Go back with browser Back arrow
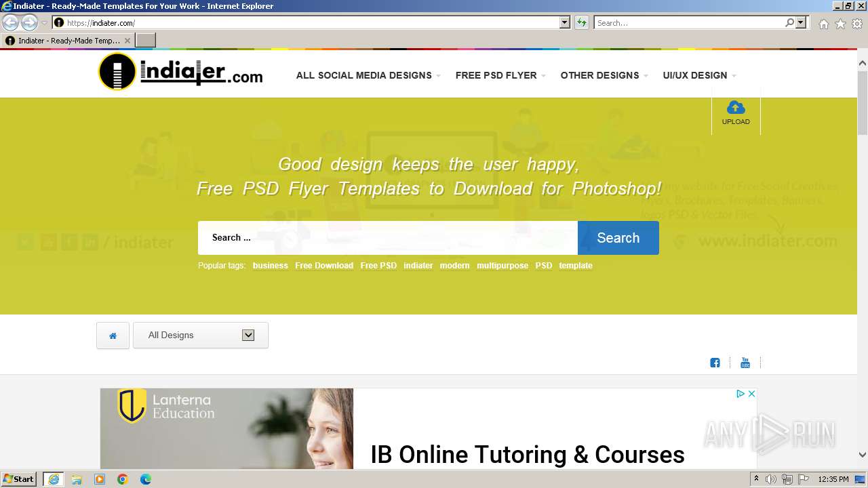The height and width of the screenshot is (488, 868). [10, 22]
